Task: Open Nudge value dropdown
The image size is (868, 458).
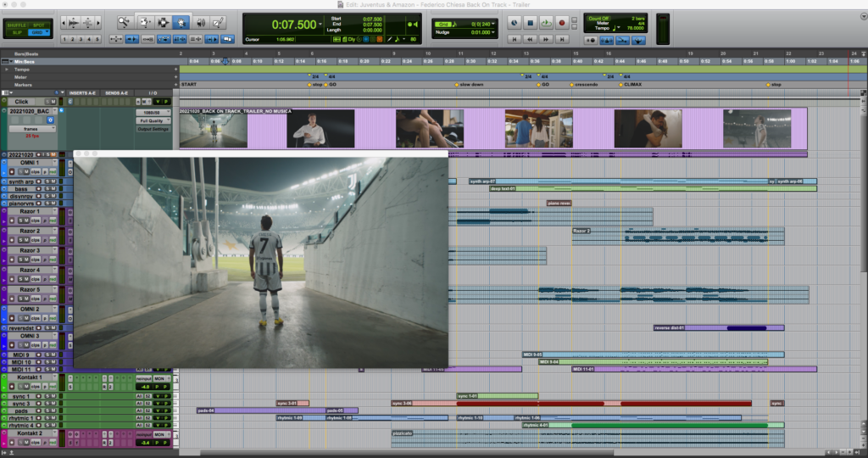Action: tap(492, 32)
